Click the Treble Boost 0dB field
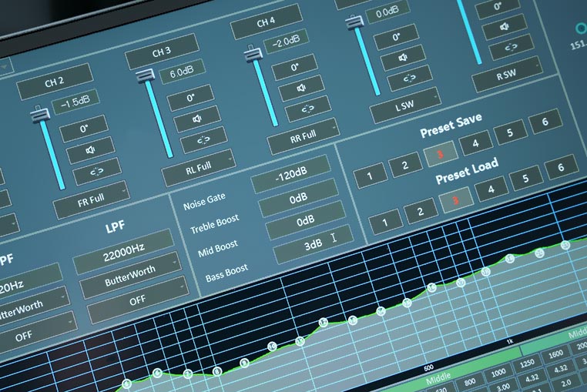This screenshot has height=392, width=587. coord(298,197)
